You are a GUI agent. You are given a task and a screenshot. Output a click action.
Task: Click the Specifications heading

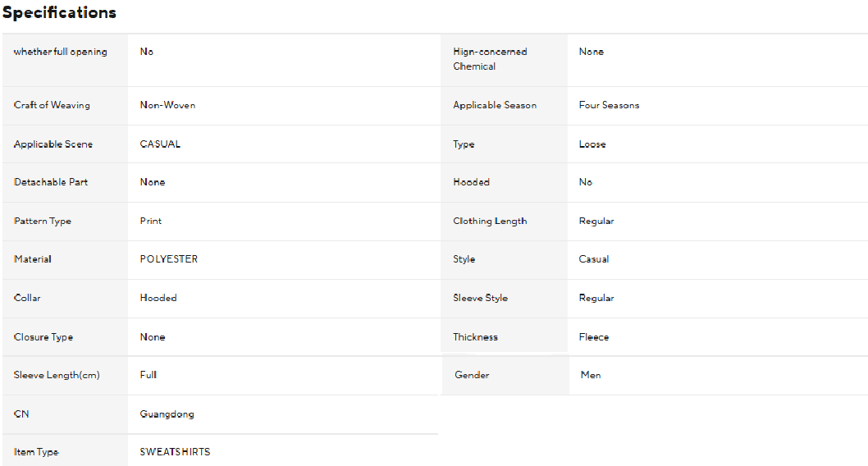[x=59, y=13]
